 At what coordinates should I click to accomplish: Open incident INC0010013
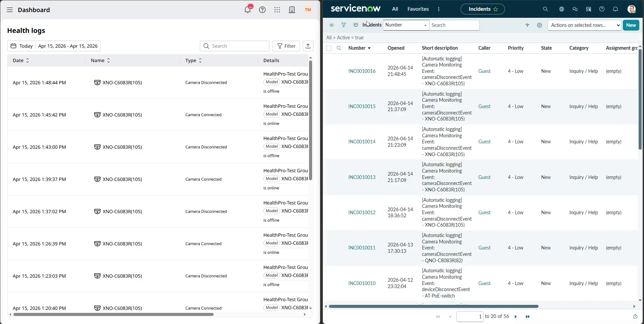pyautogui.click(x=362, y=177)
